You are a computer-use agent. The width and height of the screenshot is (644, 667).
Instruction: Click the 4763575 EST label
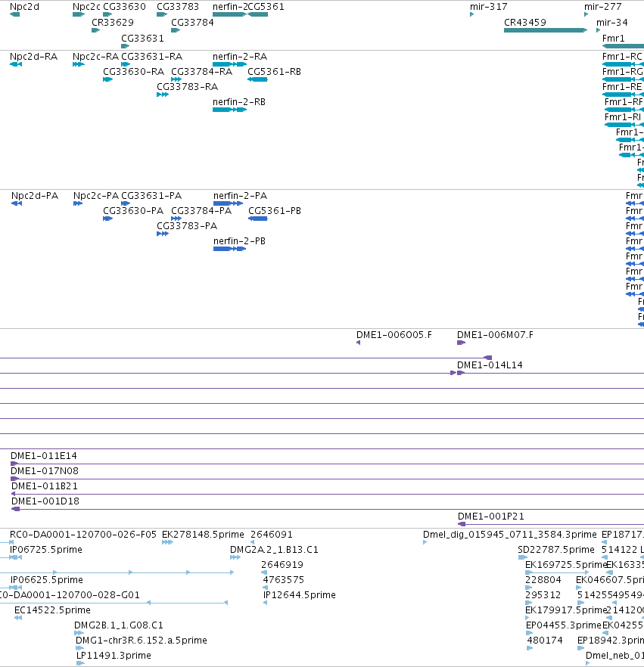(284, 580)
